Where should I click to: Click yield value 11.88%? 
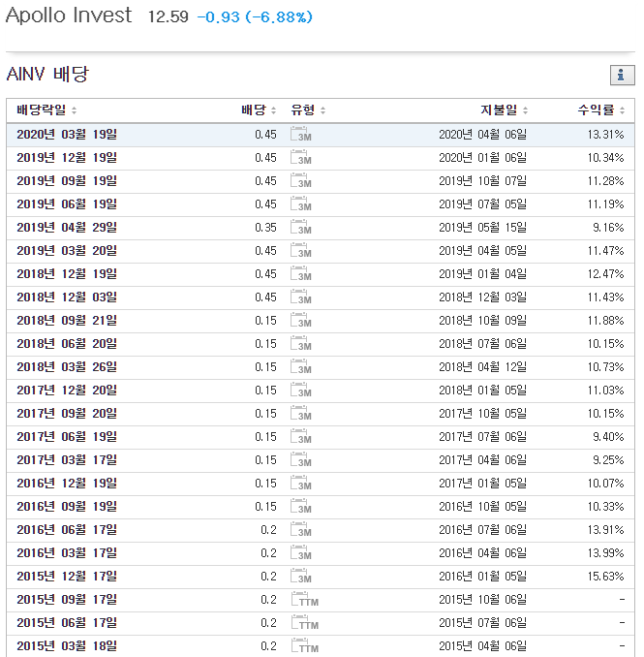[605, 321]
